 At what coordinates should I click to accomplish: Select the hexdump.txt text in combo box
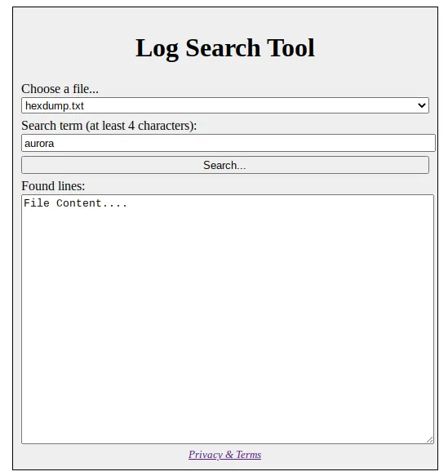(55, 105)
